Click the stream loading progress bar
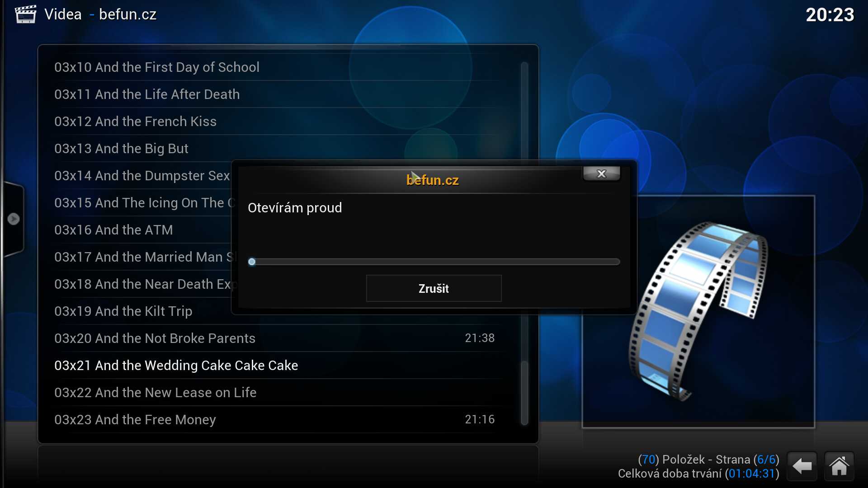Viewport: 868px width, 488px height. (434, 262)
